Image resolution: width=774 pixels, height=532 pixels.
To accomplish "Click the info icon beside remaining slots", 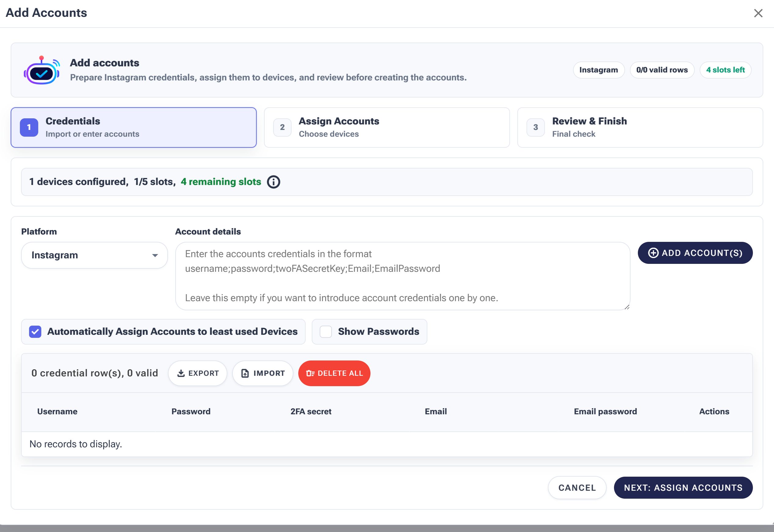I will point(274,182).
